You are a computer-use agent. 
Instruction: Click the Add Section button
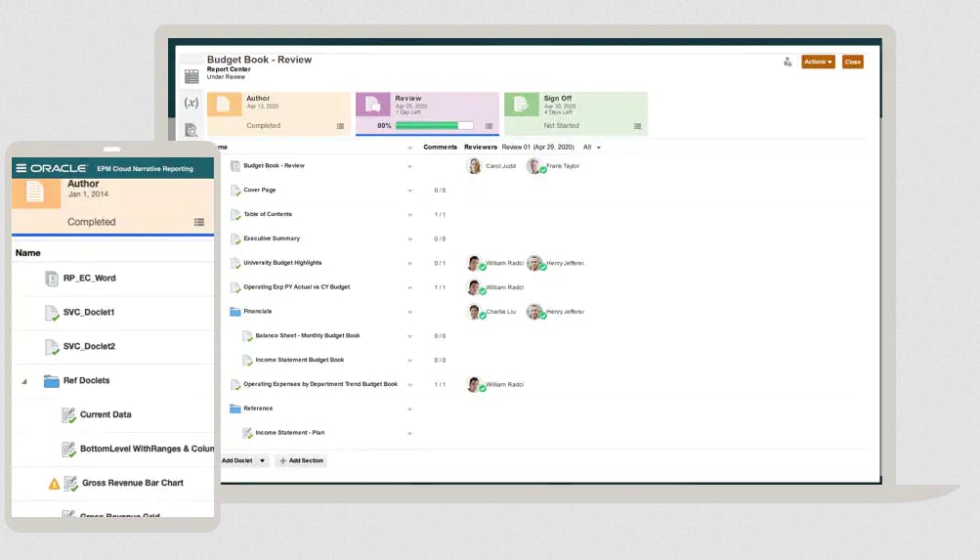(302, 461)
